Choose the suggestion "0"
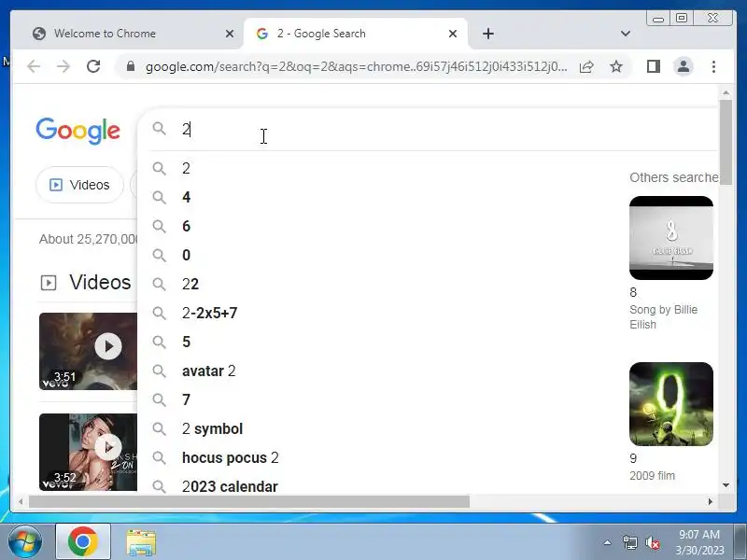Image resolution: width=747 pixels, height=560 pixels. click(x=429, y=255)
